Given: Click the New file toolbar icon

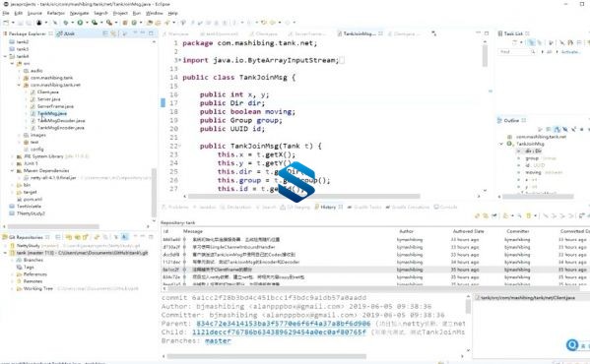Looking at the screenshot, I should pos(6,23).
